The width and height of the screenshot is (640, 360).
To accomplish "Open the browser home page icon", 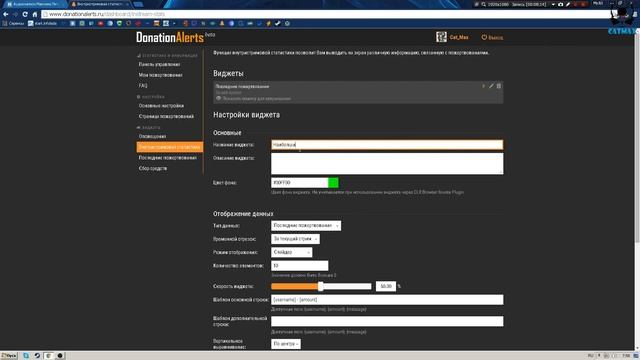I will coord(35,14).
